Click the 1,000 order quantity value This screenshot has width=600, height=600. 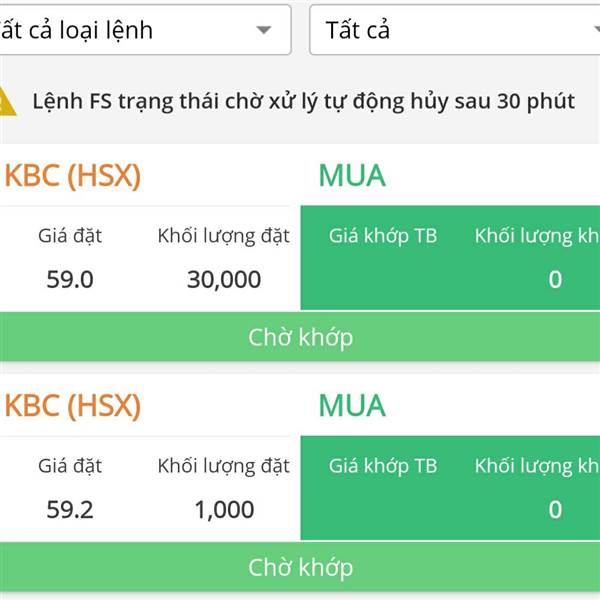click(224, 510)
